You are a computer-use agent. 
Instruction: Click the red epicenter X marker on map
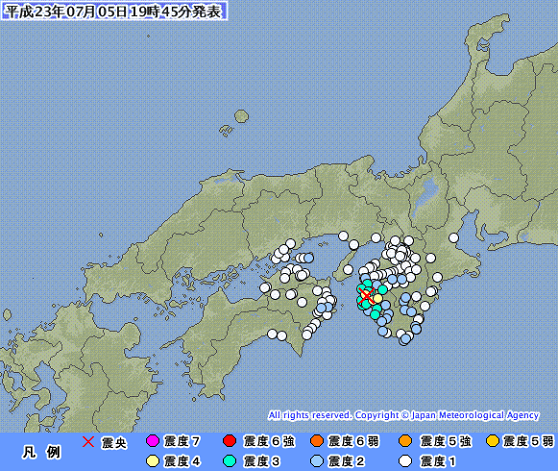pos(367,296)
